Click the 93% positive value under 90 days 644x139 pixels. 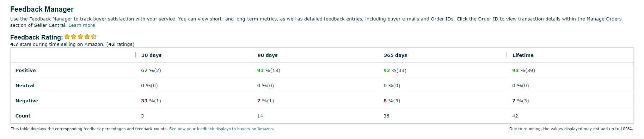click(x=269, y=71)
